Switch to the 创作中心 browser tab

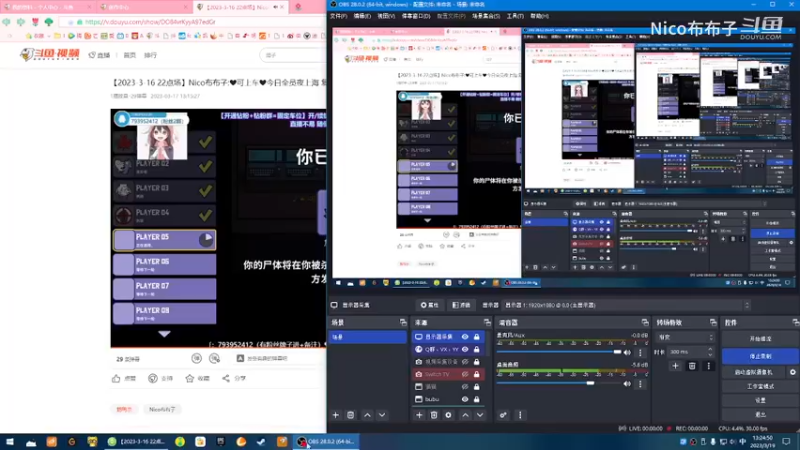pyautogui.click(x=143, y=7)
